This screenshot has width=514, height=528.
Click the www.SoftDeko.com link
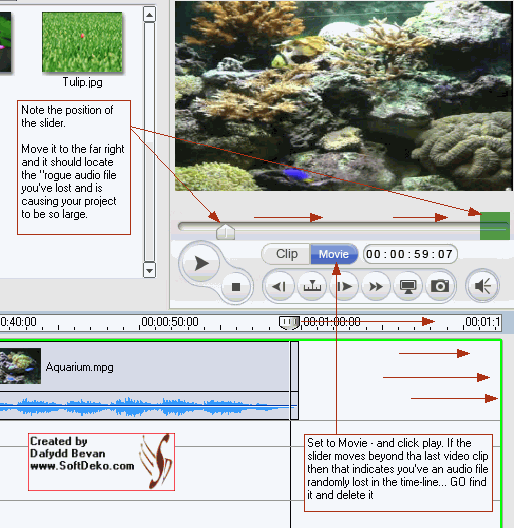click(x=82, y=466)
